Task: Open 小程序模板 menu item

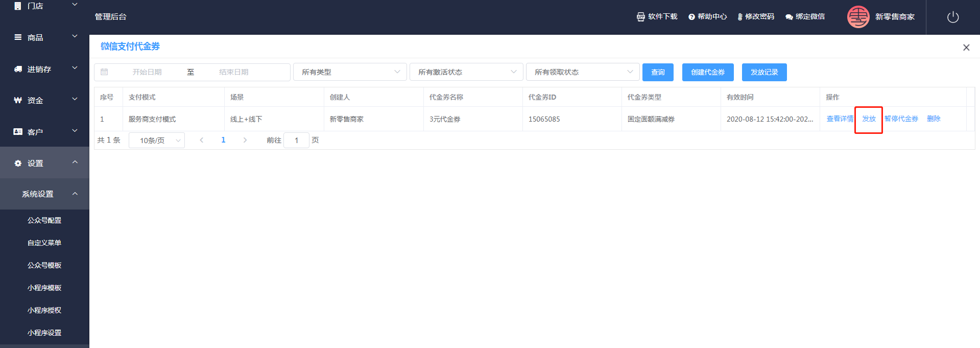Action: pos(44,288)
